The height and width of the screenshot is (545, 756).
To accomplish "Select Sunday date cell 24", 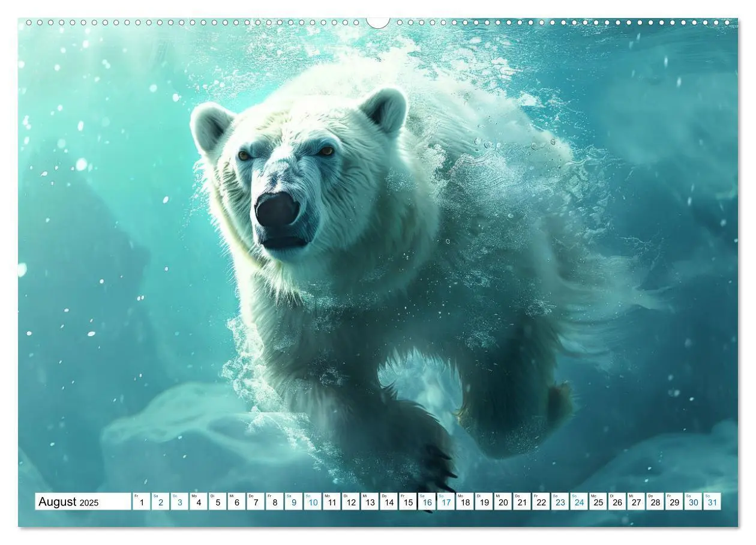I will (579, 502).
